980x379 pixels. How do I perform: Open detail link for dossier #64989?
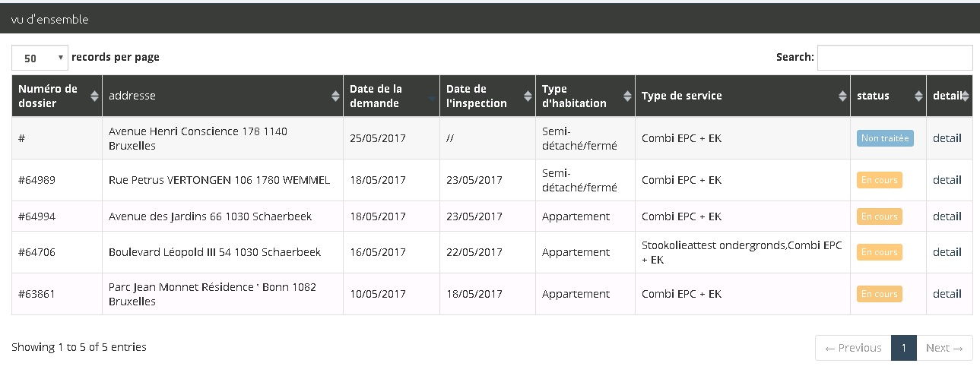coord(947,180)
